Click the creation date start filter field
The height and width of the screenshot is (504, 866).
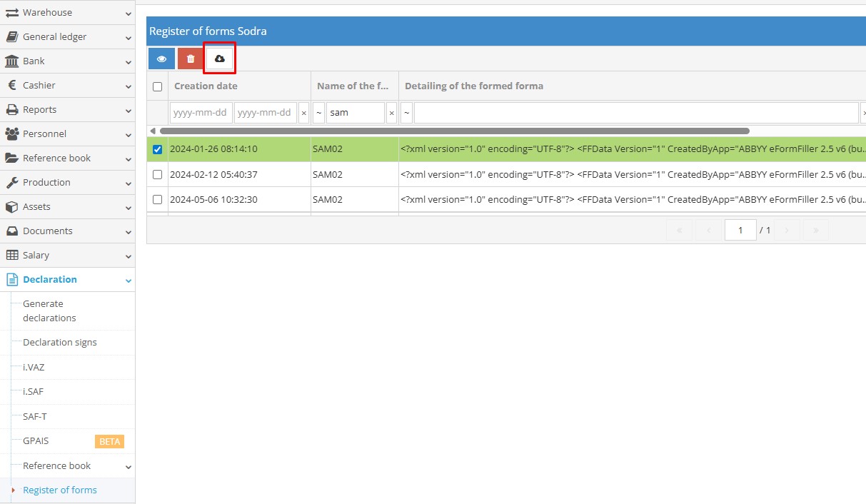click(x=201, y=114)
